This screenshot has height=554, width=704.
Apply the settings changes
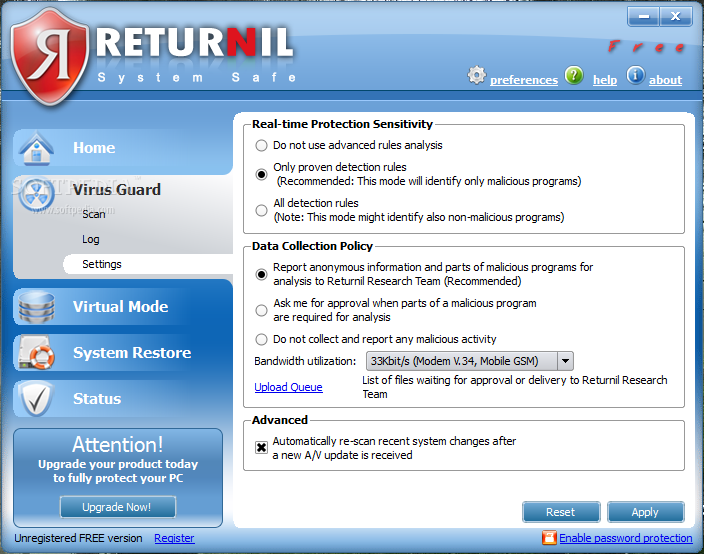645,512
